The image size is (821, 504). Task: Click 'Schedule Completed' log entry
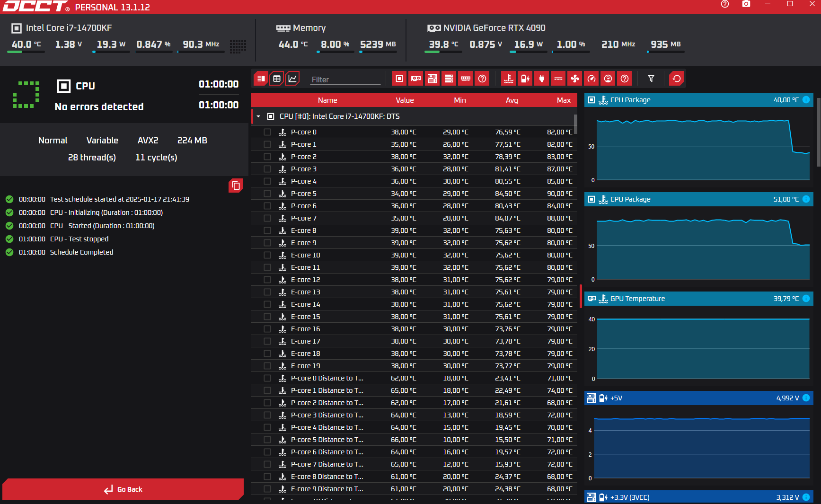coord(81,252)
